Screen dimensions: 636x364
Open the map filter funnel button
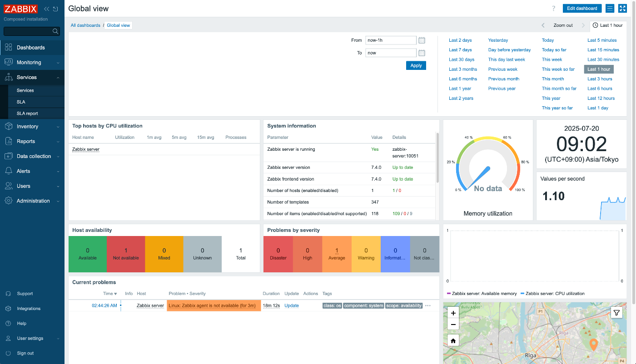[x=616, y=313]
